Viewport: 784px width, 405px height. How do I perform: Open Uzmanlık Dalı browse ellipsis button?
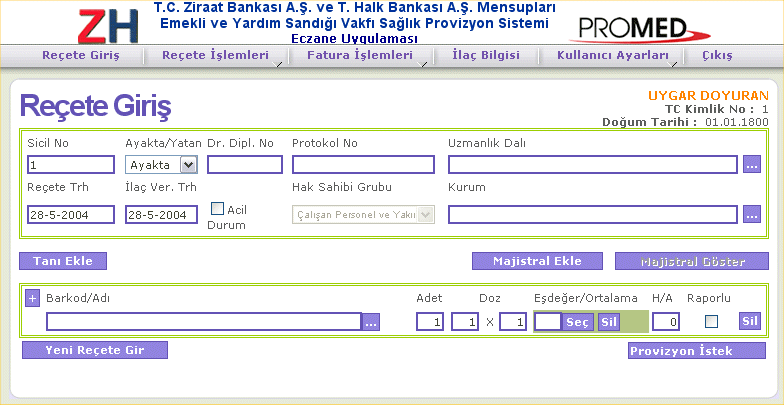click(752, 164)
